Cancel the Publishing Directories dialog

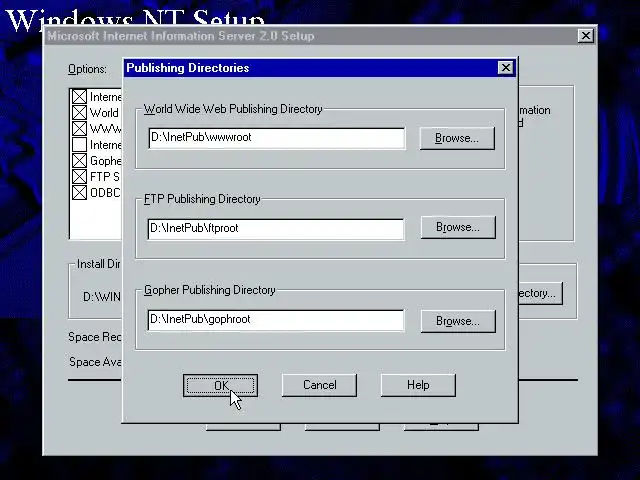pos(319,385)
